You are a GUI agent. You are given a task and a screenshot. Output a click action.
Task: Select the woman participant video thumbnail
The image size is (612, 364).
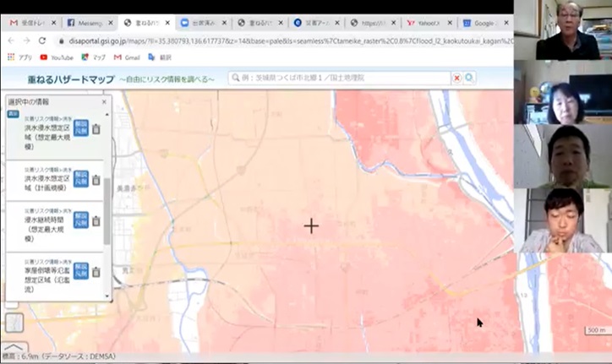pyautogui.click(x=562, y=92)
